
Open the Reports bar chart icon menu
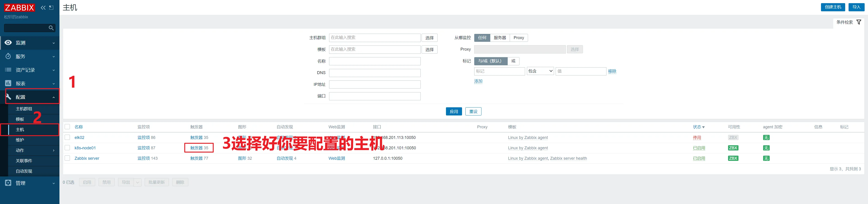(8, 83)
